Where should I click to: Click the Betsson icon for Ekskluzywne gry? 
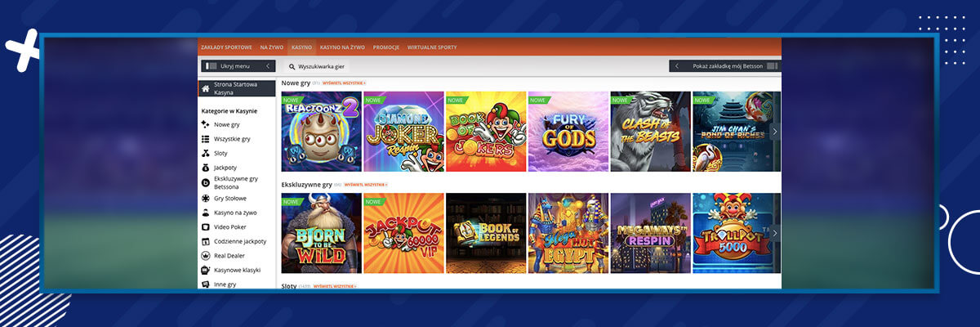pos(206,182)
